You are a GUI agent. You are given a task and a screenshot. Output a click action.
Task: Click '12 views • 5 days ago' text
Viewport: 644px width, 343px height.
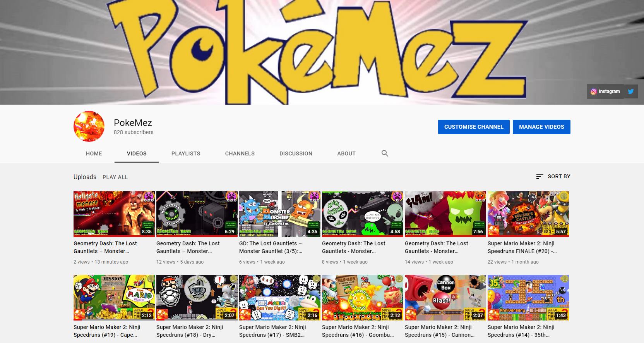click(x=180, y=262)
